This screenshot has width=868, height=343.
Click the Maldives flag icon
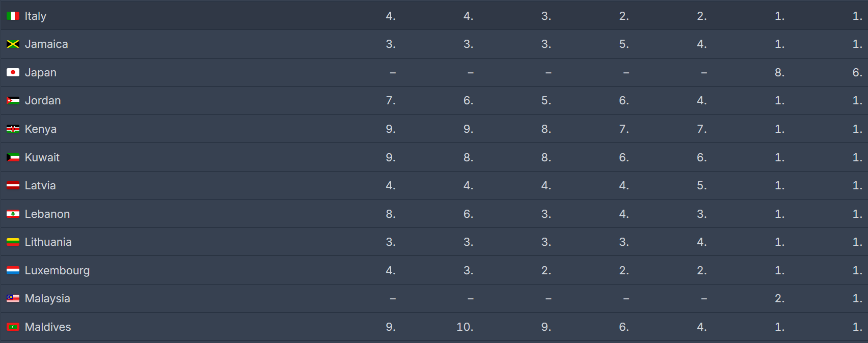(13, 327)
